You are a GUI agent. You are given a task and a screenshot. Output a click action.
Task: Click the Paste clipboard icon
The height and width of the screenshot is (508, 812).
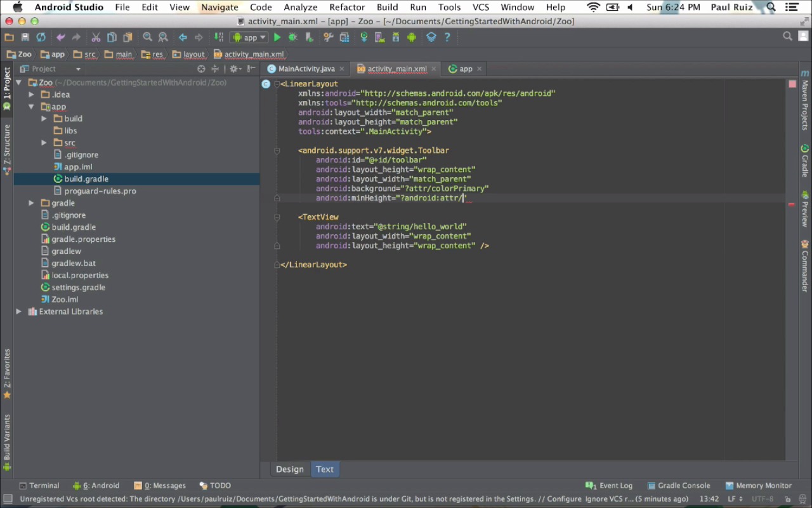point(128,37)
